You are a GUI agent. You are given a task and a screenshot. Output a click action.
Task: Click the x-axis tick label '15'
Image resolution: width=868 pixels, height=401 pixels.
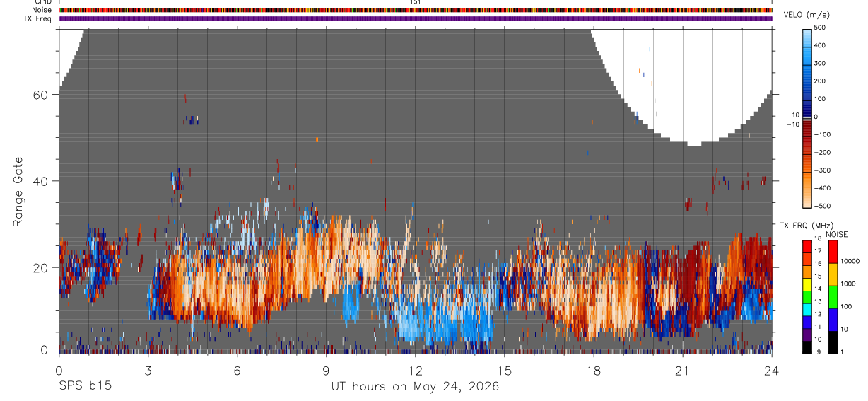(504, 370)
